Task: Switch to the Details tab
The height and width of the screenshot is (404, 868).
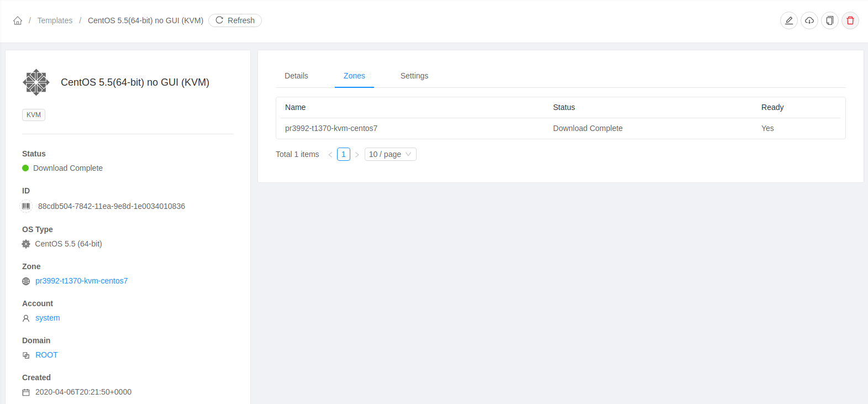Action: (296, 76)
